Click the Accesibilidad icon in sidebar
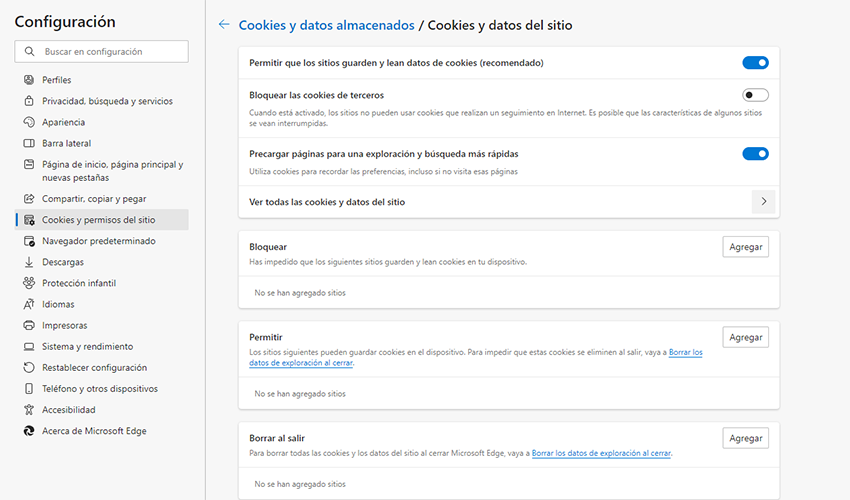 click(x=29, y=410)
